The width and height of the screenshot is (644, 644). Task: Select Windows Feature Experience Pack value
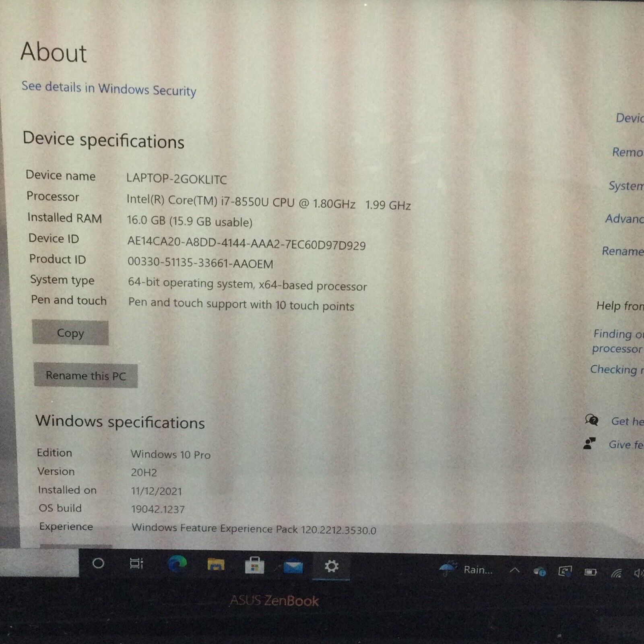[254, 528]
